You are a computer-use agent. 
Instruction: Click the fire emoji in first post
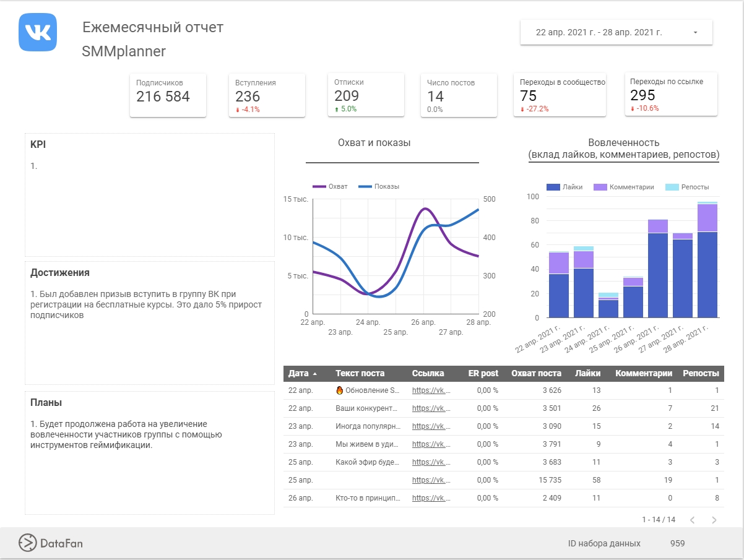coord(339,390)
